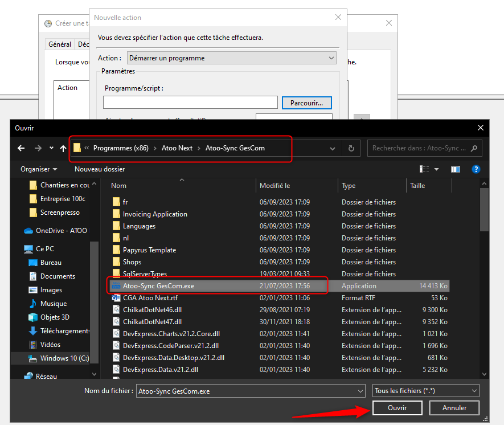Screen dimensions: 504x425
Task: Select the Languages folder
Action: coord(279,226)
